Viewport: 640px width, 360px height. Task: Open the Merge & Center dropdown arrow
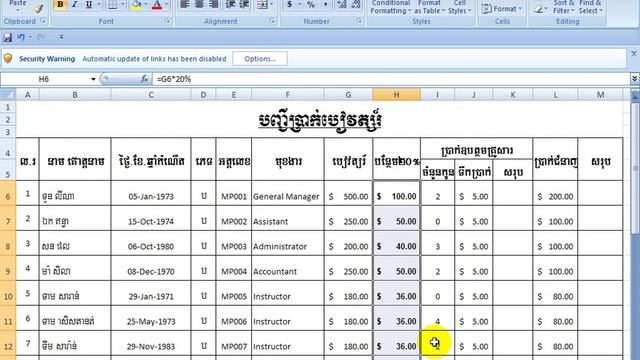(x=272, y=4)
